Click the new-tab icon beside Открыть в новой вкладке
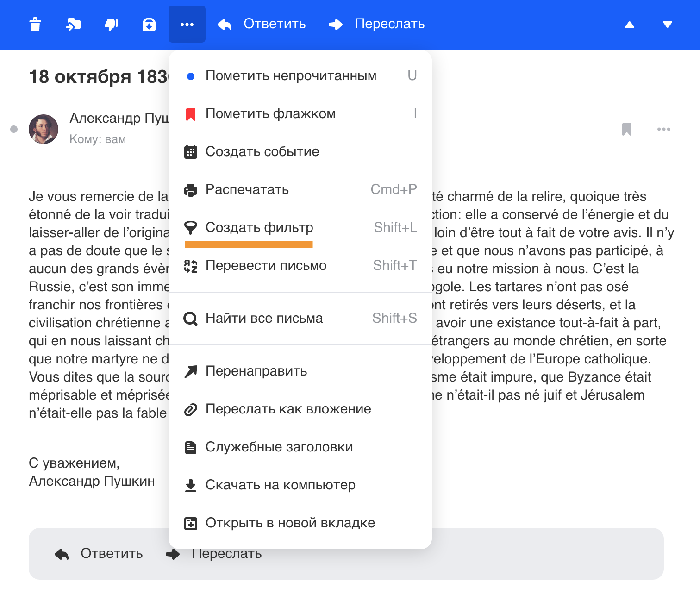This screenshot has height=601, width=700. click(190, 523)
